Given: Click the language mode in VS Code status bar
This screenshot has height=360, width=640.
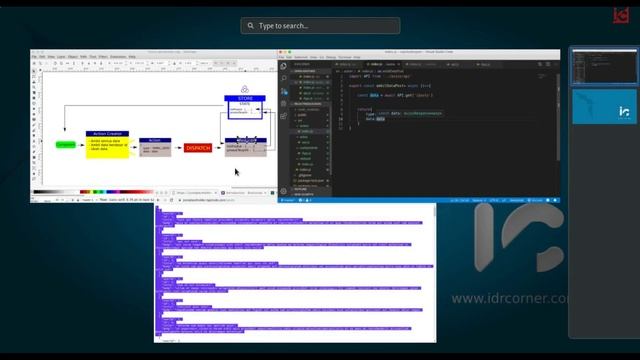Looking at the screenshot, I should point(516,200).
